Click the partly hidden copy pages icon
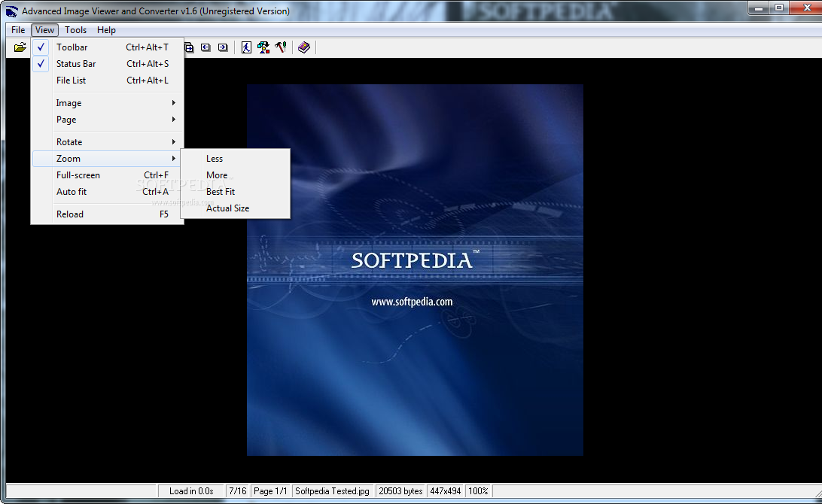Viewport: 822px width, 504px height. click(x=189, y=47)
